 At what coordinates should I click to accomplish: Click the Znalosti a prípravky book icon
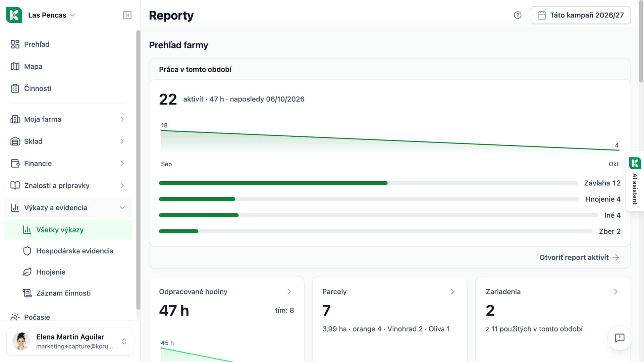click(x=15, y=186)
